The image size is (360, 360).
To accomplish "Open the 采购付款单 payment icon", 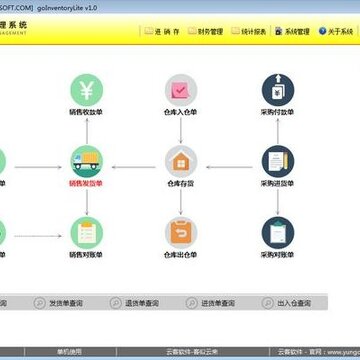I will 278,90.
